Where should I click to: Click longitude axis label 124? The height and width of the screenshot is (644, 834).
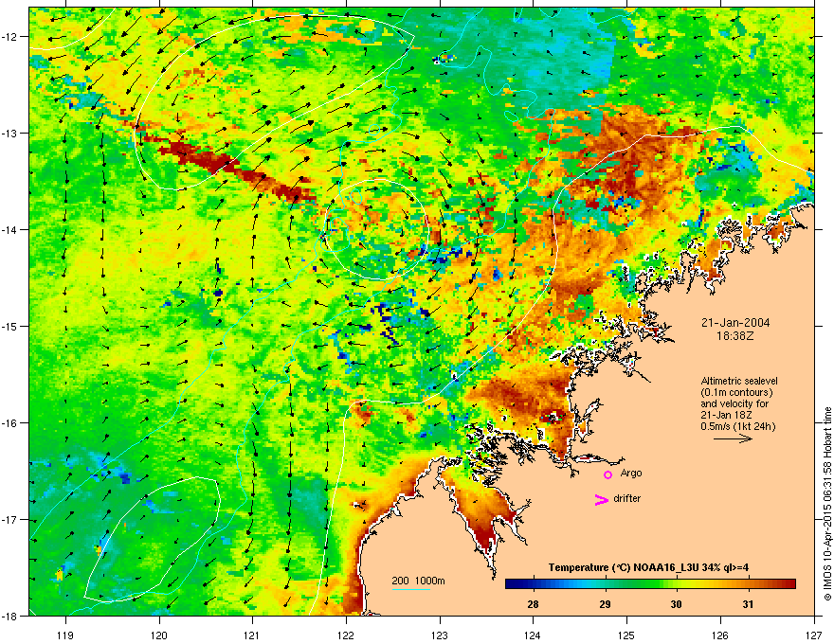coord(533,635)
